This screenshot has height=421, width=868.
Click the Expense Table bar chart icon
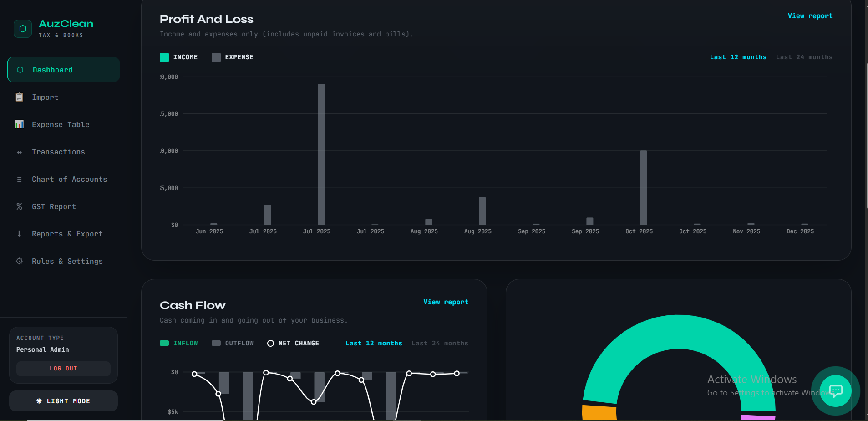point(19,124)
